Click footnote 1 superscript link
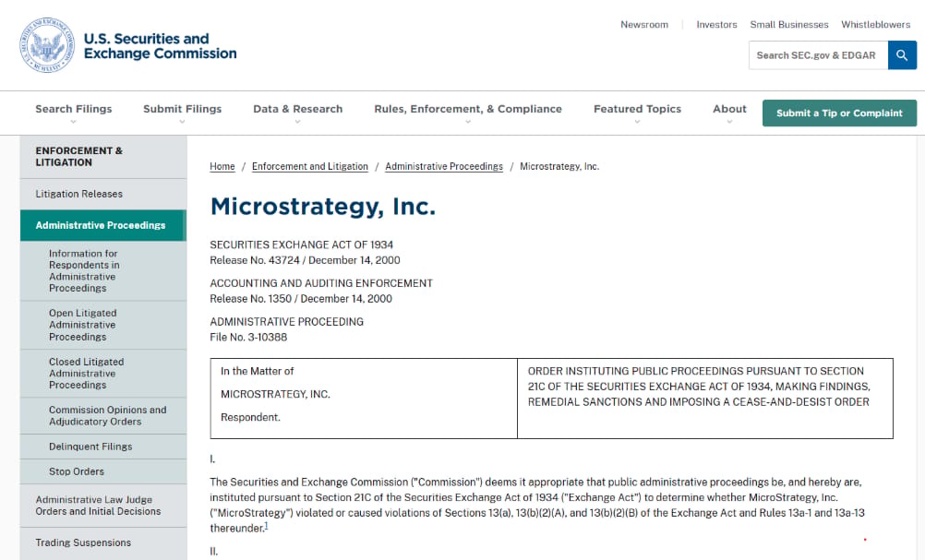The width and height of the screenshot is (925, 560). coord(266,526)
